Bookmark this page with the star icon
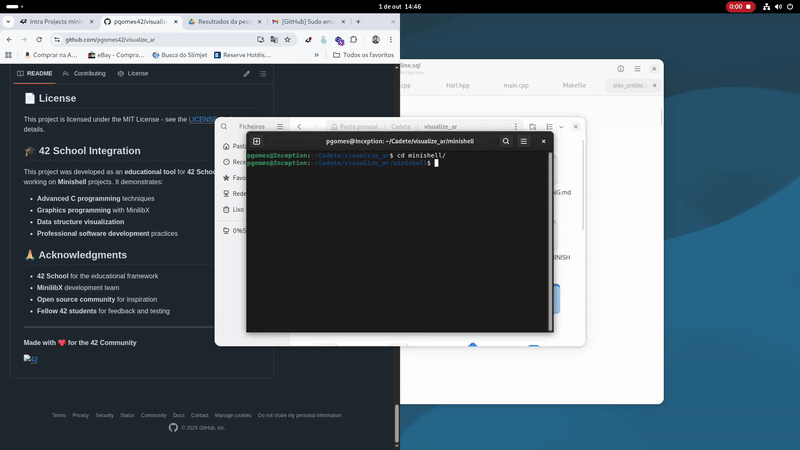800x450 pixels. tap(287, 39)
